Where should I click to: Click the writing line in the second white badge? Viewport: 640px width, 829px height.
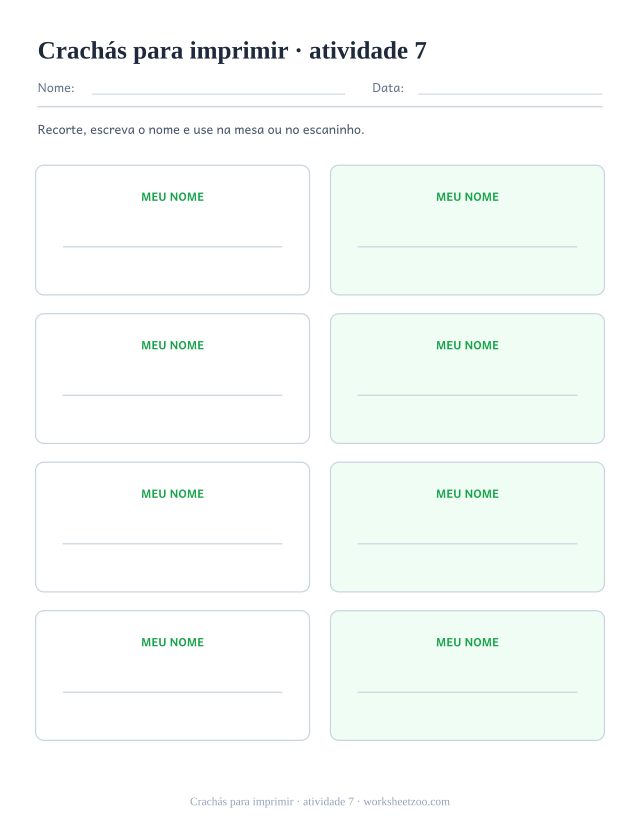tap(172, 395)
